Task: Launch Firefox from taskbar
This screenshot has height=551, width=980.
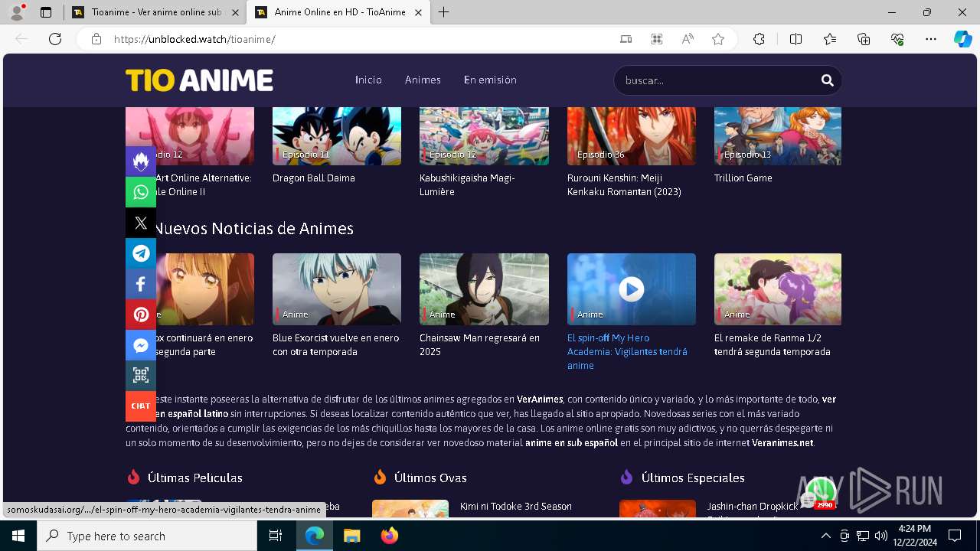Action: click(x=390, y=536)
